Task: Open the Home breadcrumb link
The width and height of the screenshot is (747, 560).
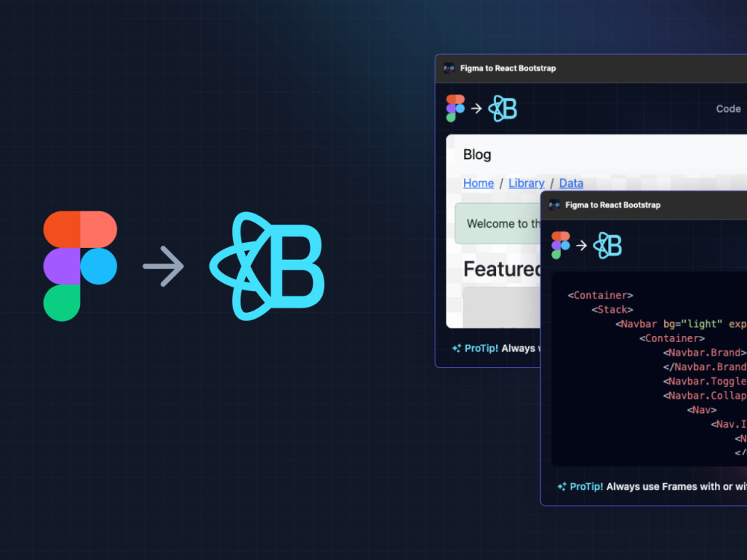Action: [x=478, y=183]
